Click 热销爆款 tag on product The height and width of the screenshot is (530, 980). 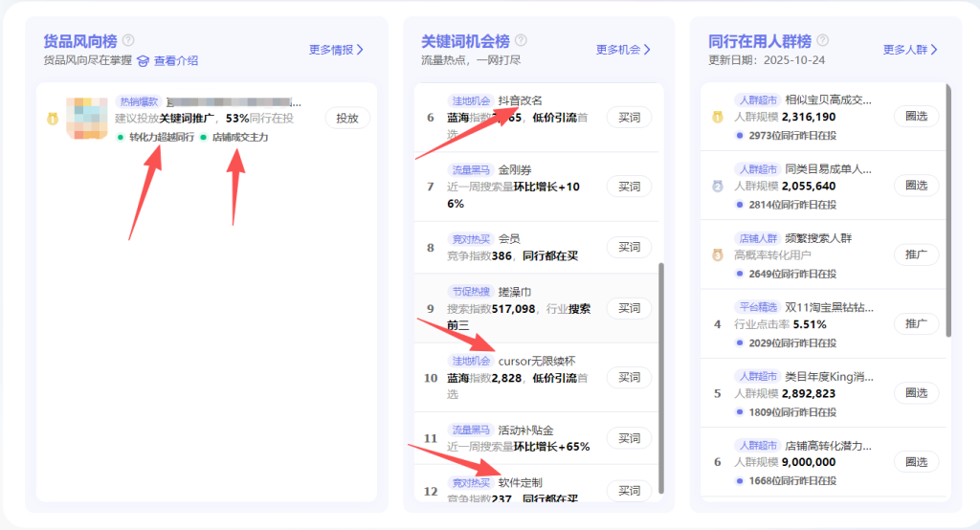point(139,101)
